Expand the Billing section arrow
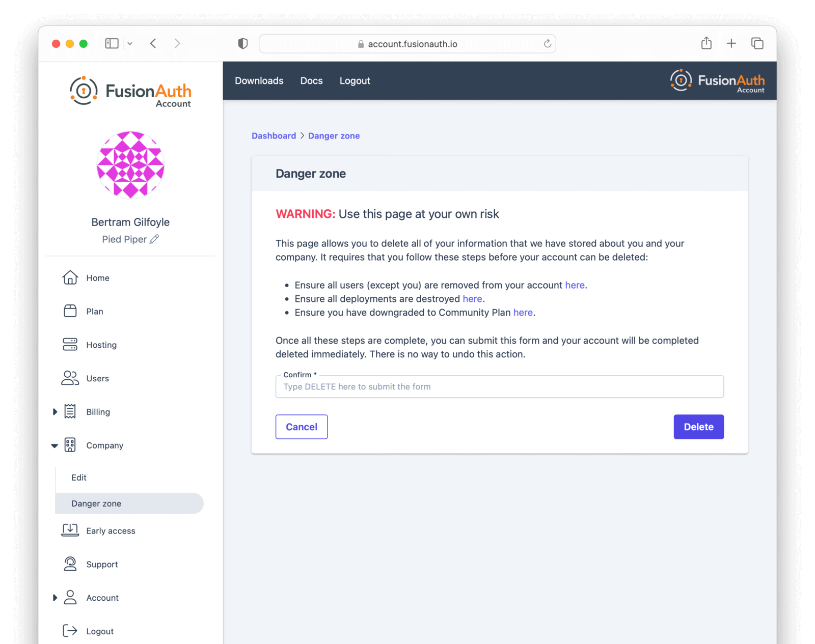The width and height of the screenshot is (815, 644). (55, 412)
